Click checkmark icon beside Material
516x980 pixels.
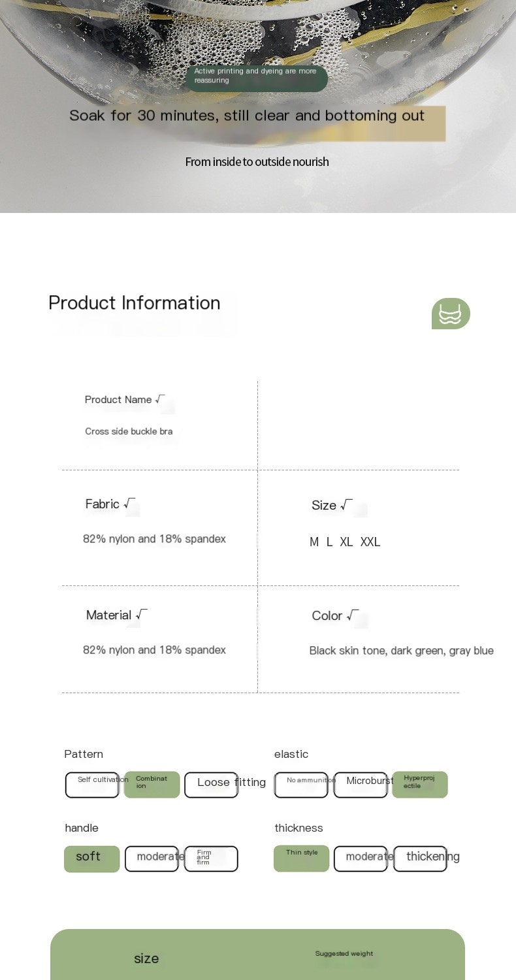pos(141,615)
